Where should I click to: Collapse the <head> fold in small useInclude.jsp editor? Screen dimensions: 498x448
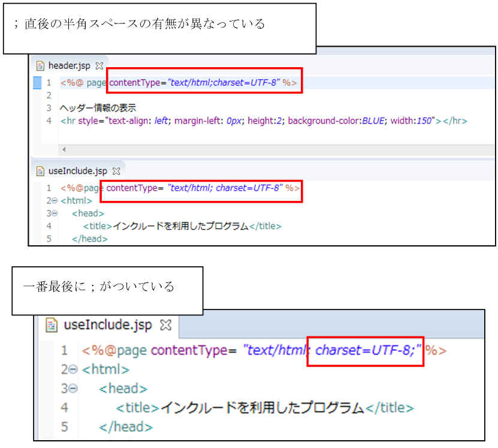pyautogui.click(x=55, y=214)
